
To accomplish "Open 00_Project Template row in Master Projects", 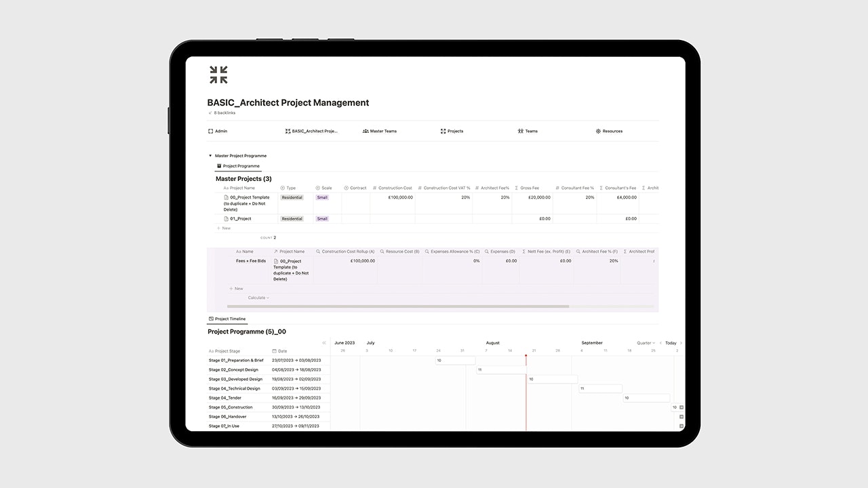I will tap(246, 203).
